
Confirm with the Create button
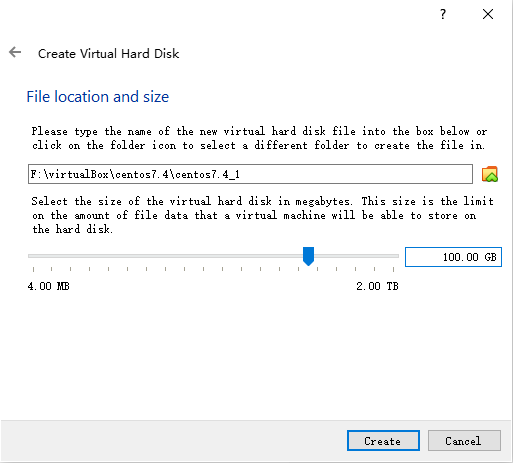pos(383,441)
